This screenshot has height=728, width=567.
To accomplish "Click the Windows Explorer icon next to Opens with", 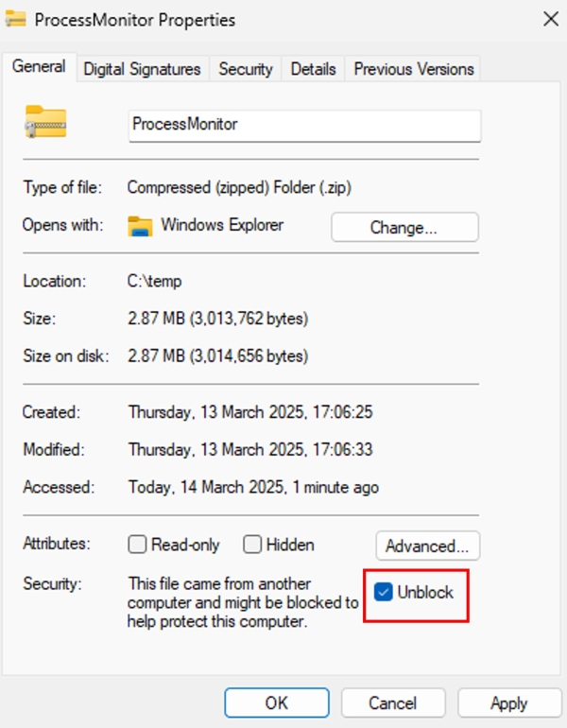I will coord(140,226).
